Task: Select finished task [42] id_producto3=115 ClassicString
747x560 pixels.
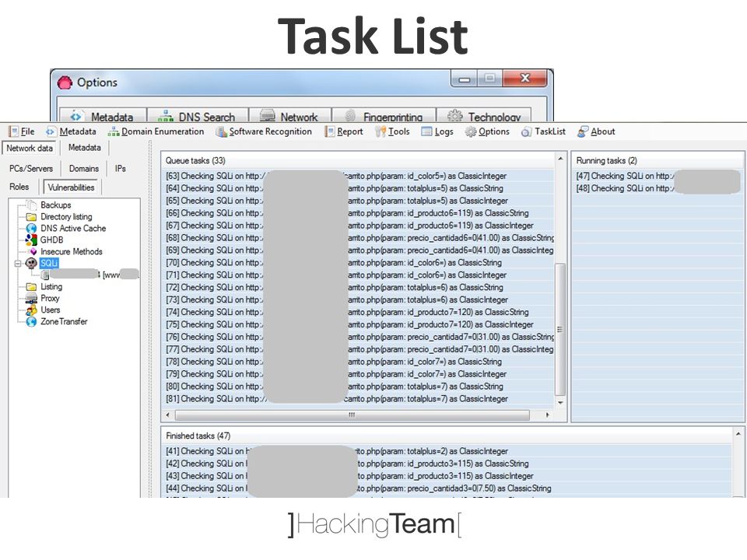Action: [448, 464]
